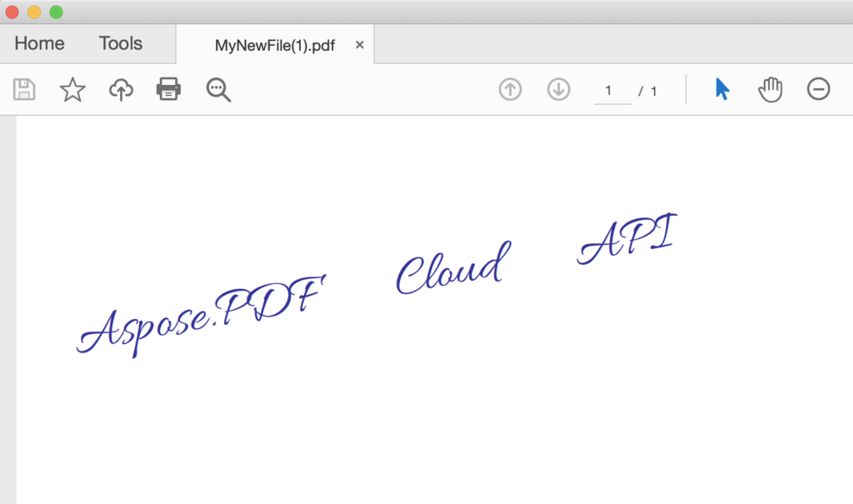
Task: Open Find text magnifier icon
Action: (x=218, y=90)
